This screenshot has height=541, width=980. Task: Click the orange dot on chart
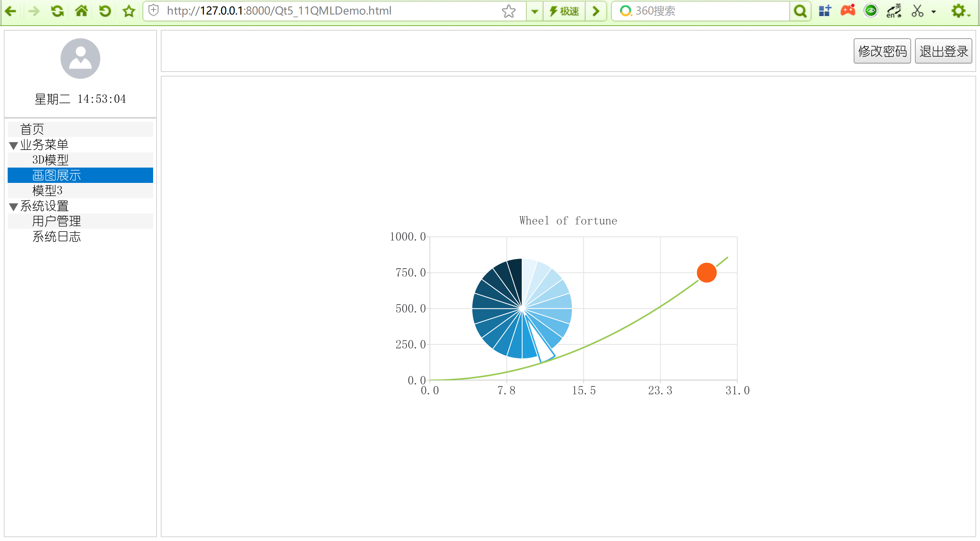pyautogui.click(x=706, y=272)
